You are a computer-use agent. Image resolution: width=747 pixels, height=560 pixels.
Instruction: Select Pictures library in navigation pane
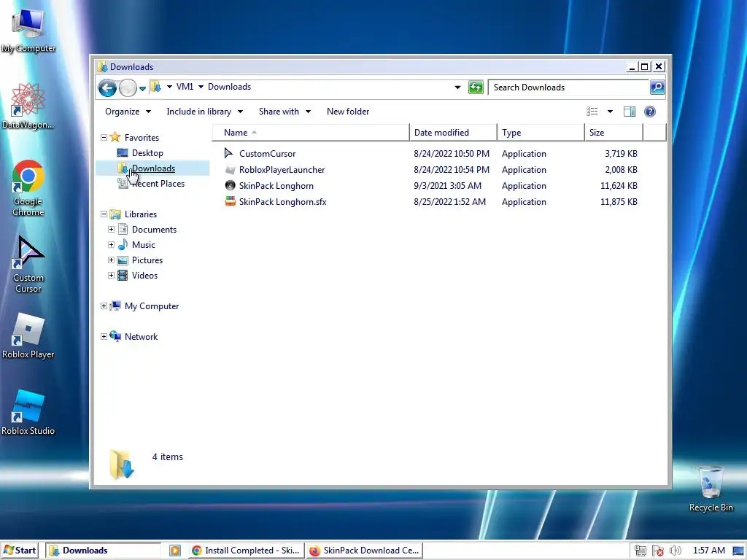click(147, 260)
